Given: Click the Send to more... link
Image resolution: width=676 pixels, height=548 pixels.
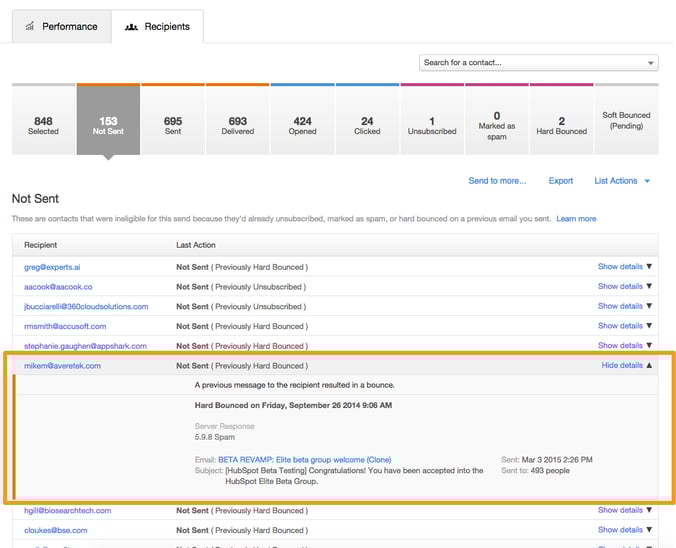Looking at the screenshot, I should 497,181.
